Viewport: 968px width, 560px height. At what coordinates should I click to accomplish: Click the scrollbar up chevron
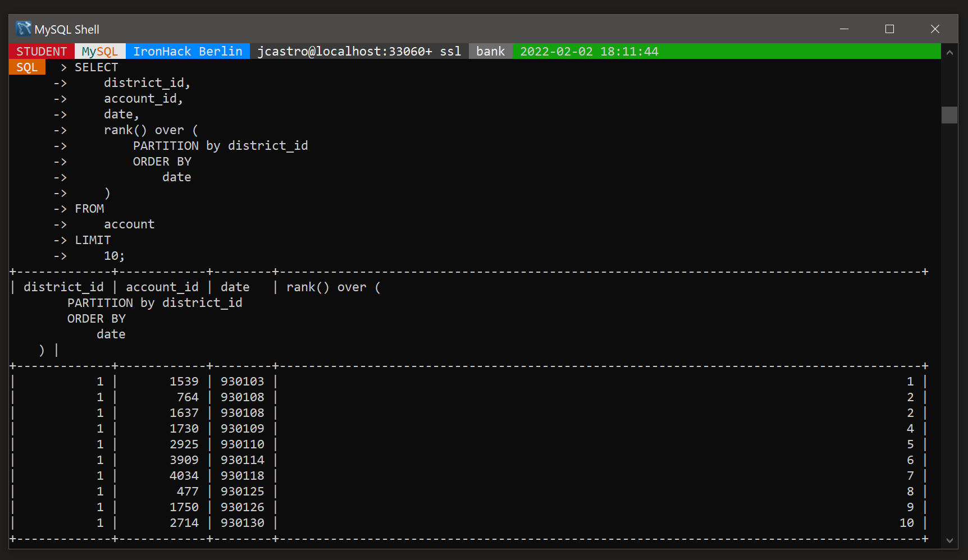tap(949, 51)
